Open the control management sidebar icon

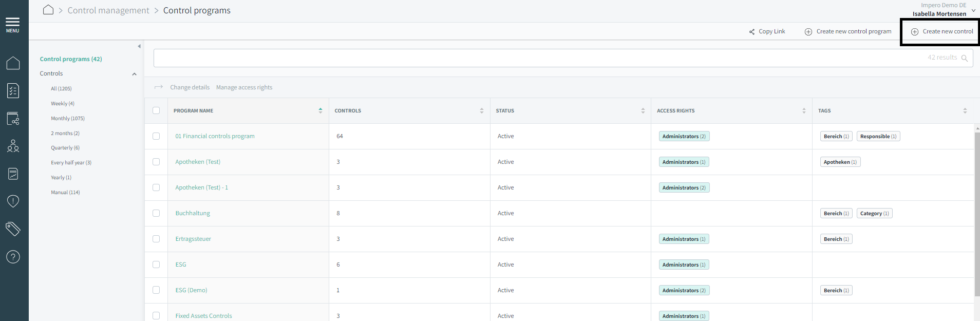point(13,119)
